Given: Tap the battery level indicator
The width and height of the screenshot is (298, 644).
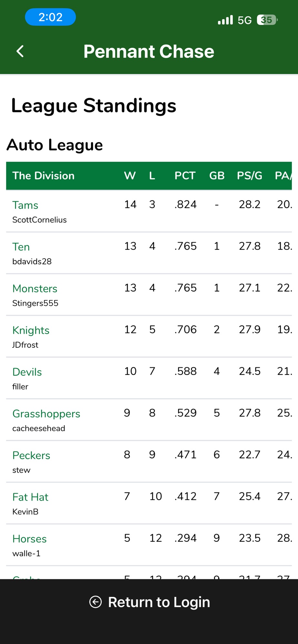Looking at the screenshot, I should tap(267, 20).
